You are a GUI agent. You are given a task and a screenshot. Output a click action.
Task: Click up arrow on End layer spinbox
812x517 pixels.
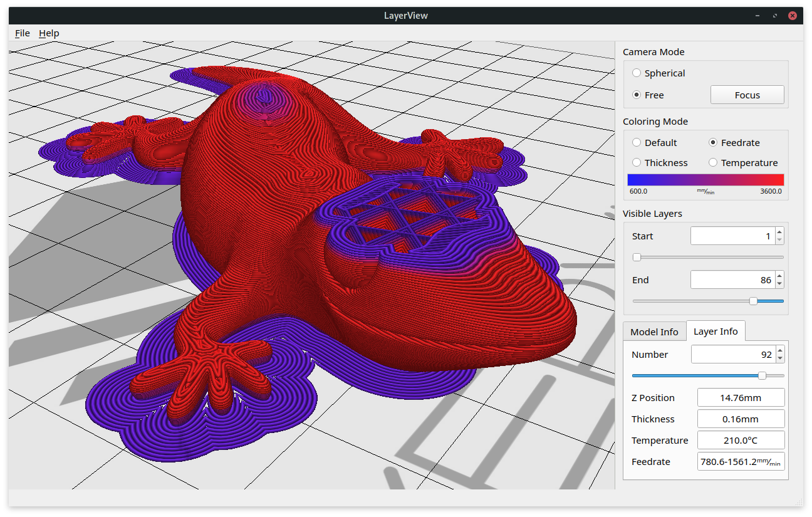point(779,276)
